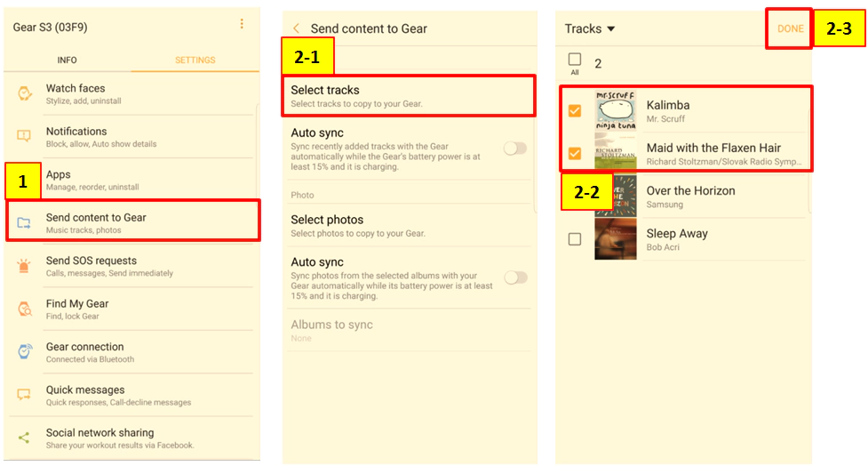Tap the Find My Gear icon
The height and width of the screenshot is (466, 868).
click(x=24, y=309)
